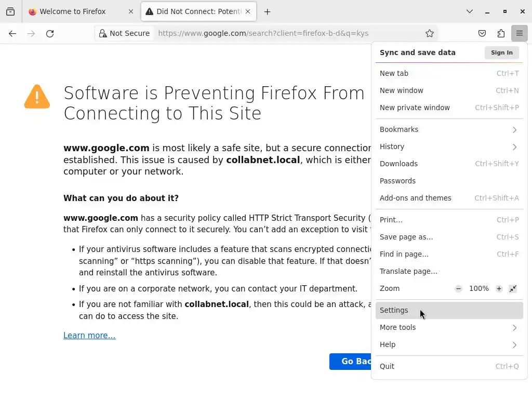Click the Sign In button
532x399 pixels.
coord(502,52)
